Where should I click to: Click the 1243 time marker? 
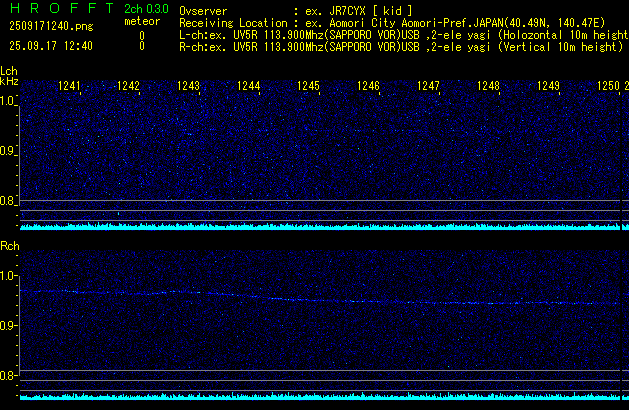coord(189,86)
